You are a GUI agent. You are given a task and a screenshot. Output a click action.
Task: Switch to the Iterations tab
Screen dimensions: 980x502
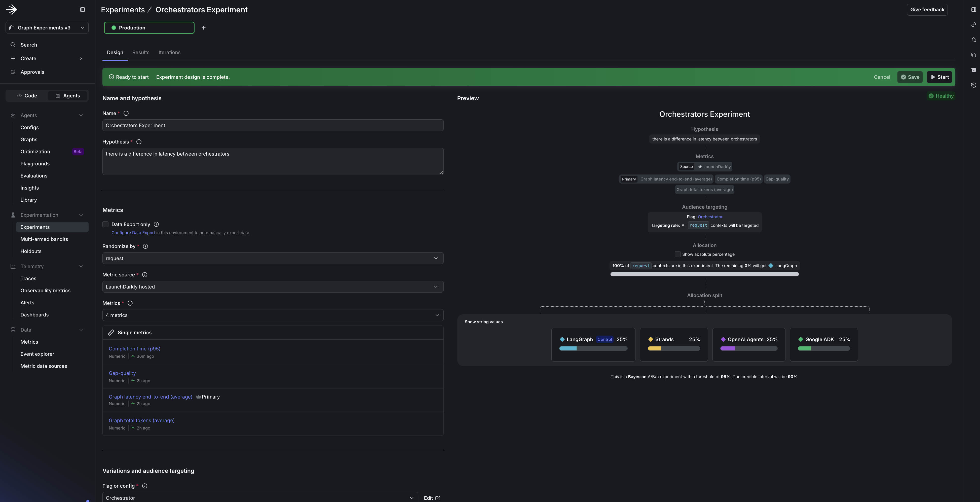pos(169,53)
